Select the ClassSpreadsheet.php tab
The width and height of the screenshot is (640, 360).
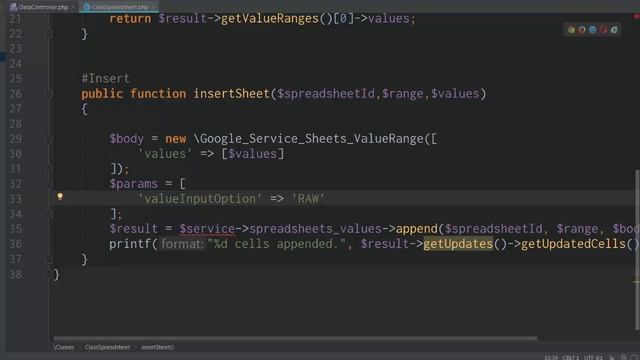pos(119,7)
